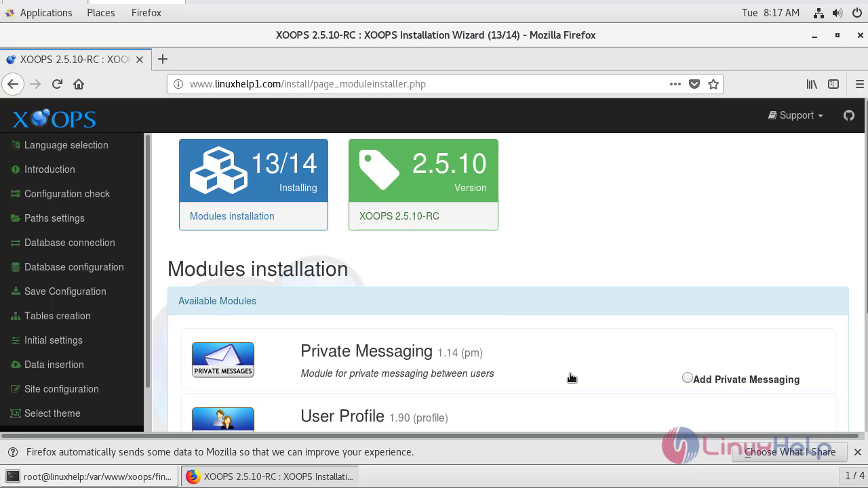Expand the Support dropdown menu
868x488 pixels.
point(795,115)
